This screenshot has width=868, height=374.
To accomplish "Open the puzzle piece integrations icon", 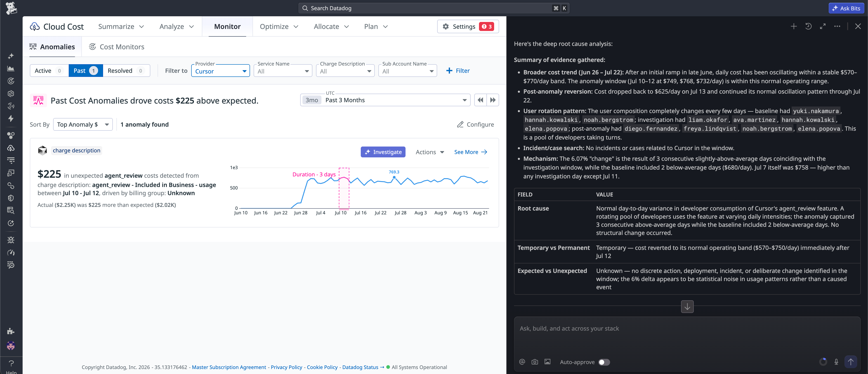I will [x=11, y=331].
